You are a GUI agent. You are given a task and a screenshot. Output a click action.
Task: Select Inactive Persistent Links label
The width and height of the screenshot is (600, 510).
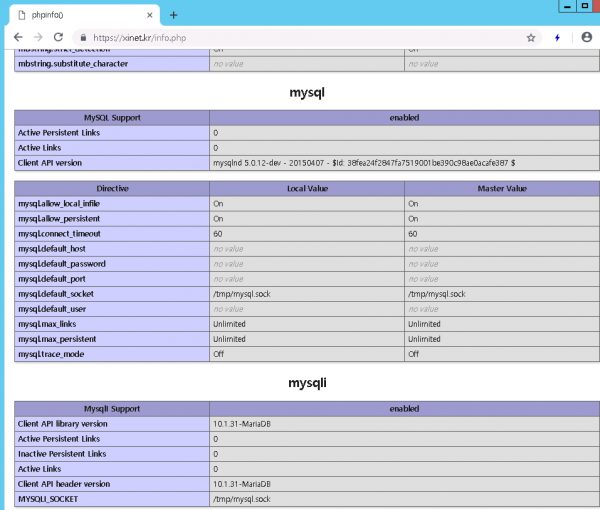pyautogui.click(x=62, y=454)
